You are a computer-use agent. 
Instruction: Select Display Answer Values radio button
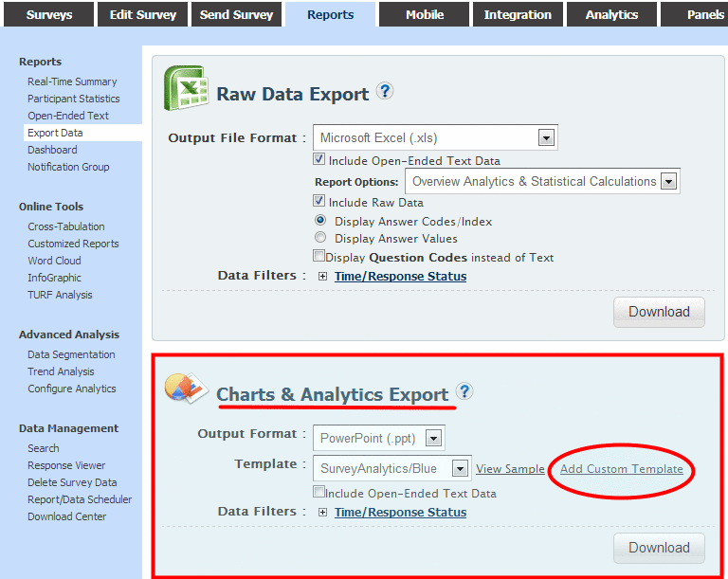[x=320, y=239]
